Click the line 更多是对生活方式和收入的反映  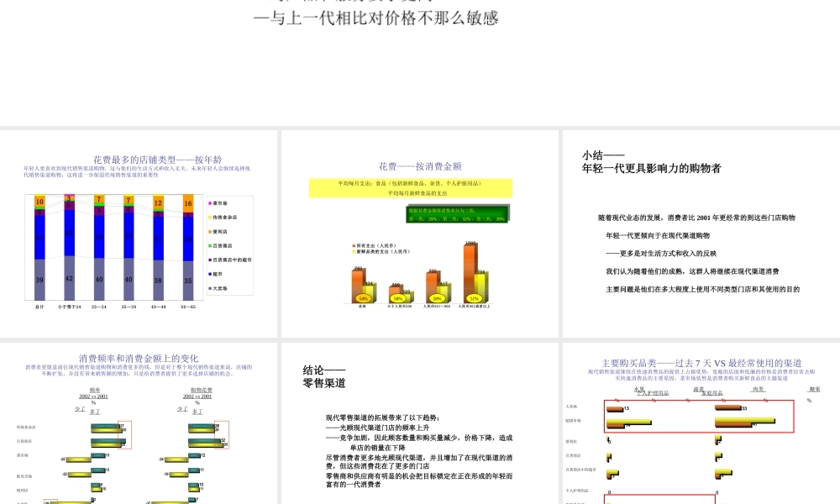(x=661, y=254)
